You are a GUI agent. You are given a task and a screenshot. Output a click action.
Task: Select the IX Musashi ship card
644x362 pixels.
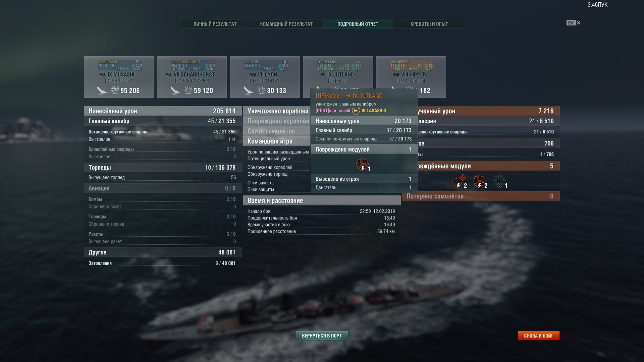click(119, 77)
